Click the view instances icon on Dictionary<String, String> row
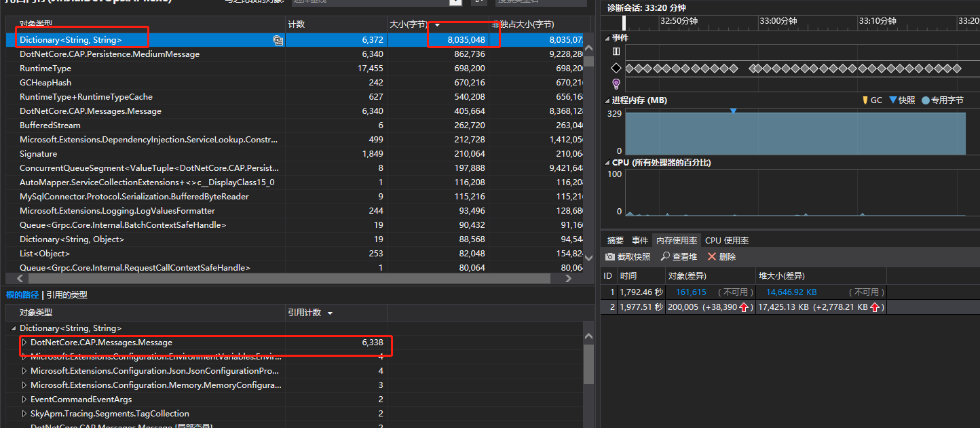 (278, 41)
